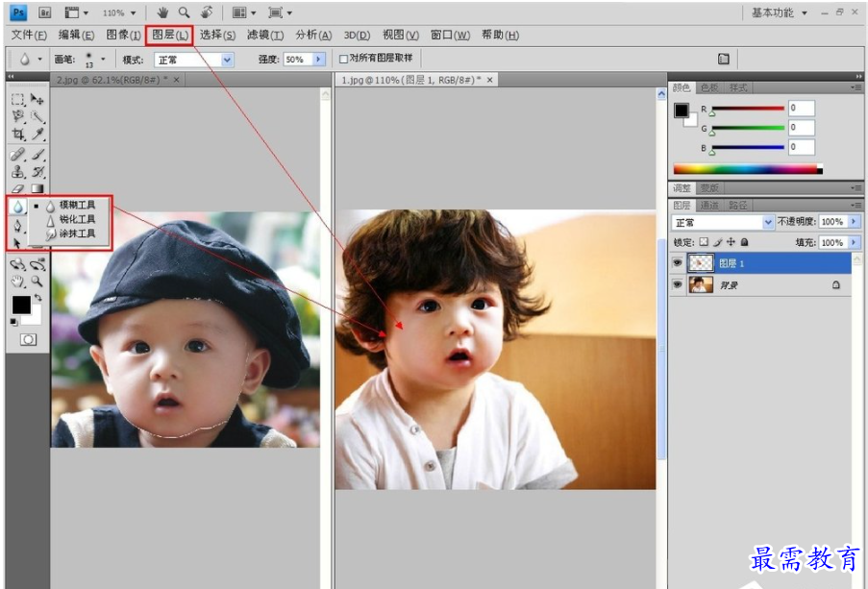Toggle lock all padlock icon

tap(745, 242)
